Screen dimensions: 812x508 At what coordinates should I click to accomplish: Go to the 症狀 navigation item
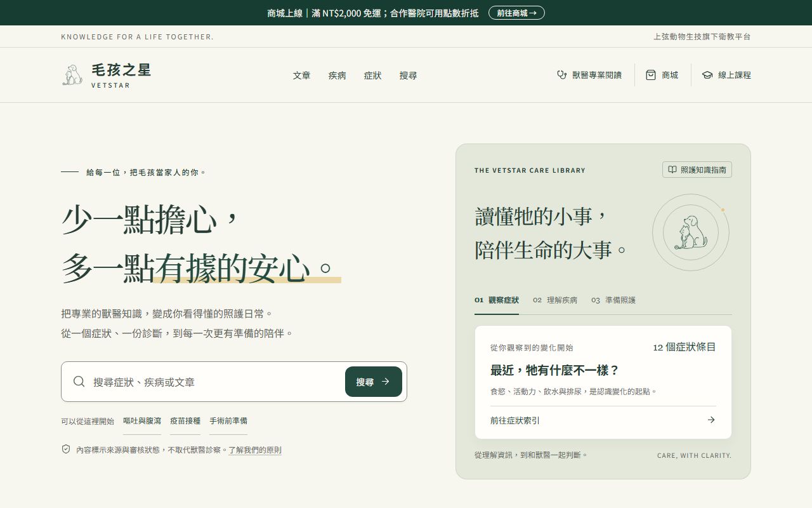click(373, 76)
